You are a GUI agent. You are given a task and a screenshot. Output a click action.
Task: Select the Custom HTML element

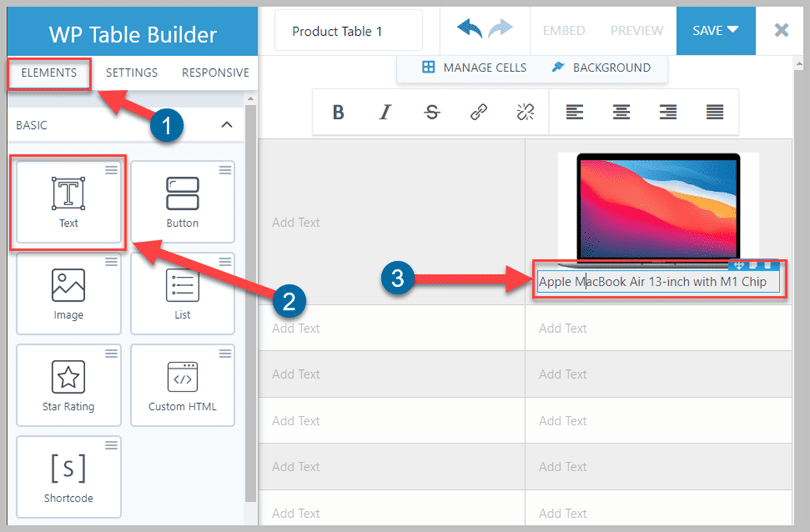(183, 385)
